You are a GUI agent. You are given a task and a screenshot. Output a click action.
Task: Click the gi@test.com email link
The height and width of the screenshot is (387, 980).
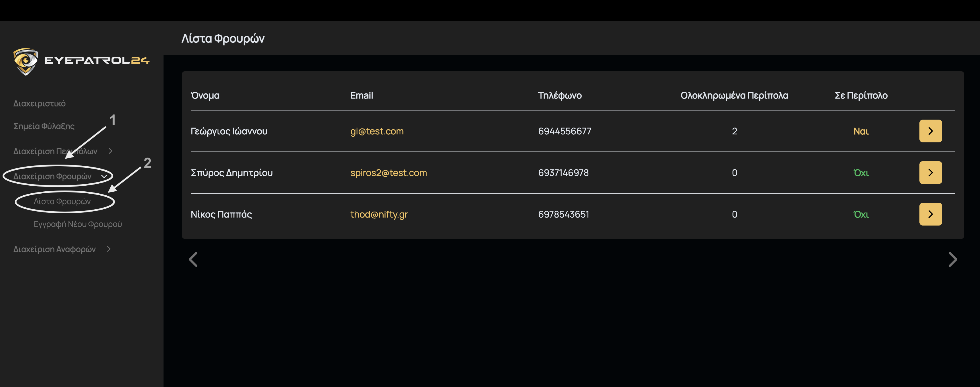point(377,131)
